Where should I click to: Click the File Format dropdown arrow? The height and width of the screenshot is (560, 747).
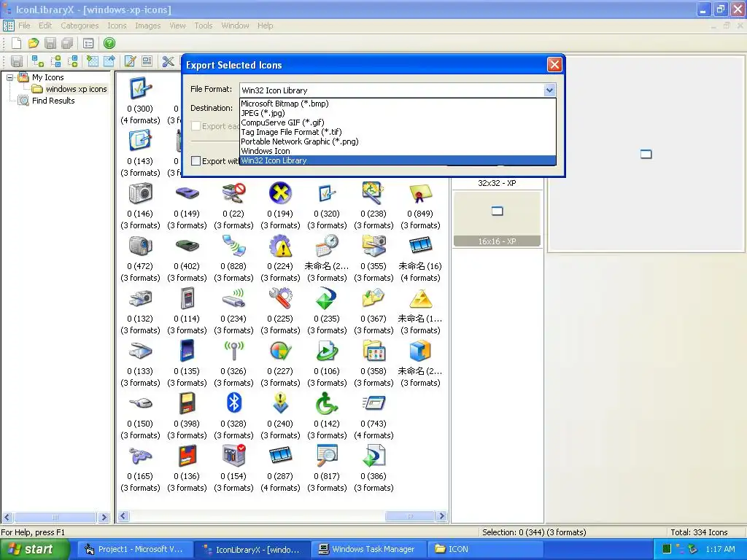[x=549, y=90]
